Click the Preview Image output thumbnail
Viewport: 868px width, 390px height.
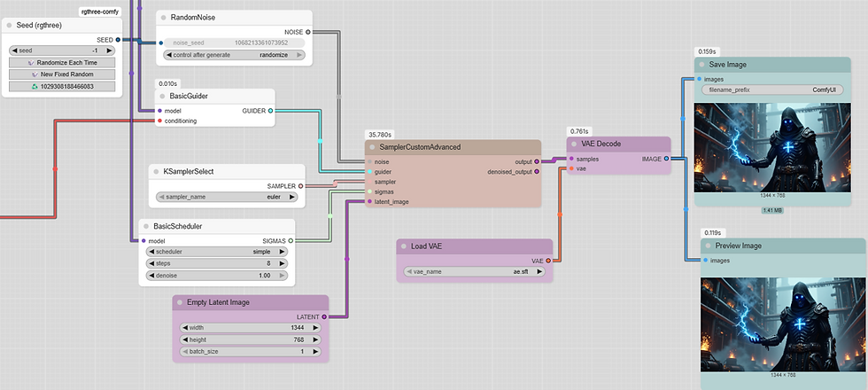(x=783, y=324)
